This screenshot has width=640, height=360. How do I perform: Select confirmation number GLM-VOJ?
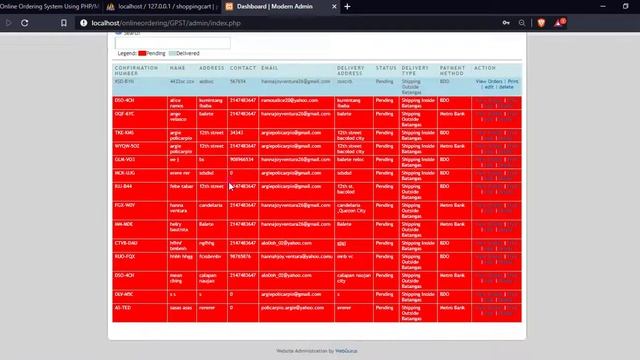(125, 160)
